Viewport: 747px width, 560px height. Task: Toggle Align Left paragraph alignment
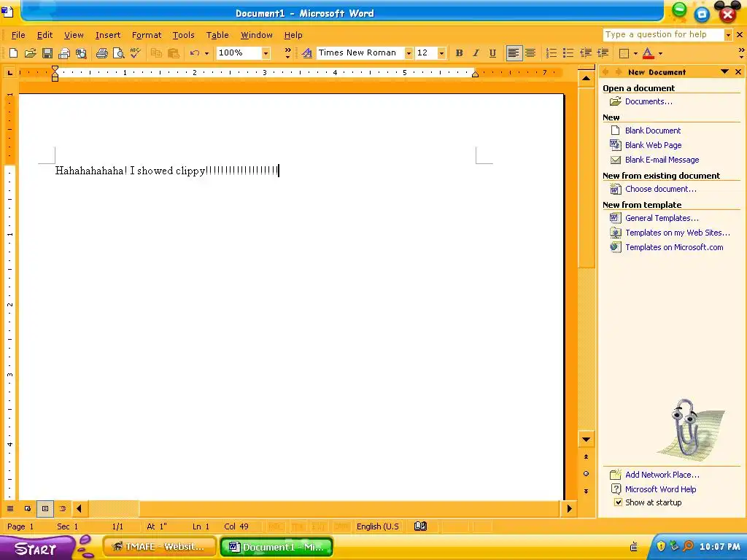coord(513,53)
